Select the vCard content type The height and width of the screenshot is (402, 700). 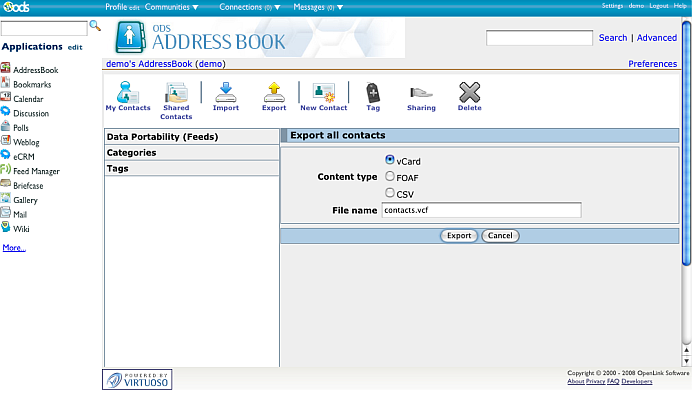(x=390, y=159)
